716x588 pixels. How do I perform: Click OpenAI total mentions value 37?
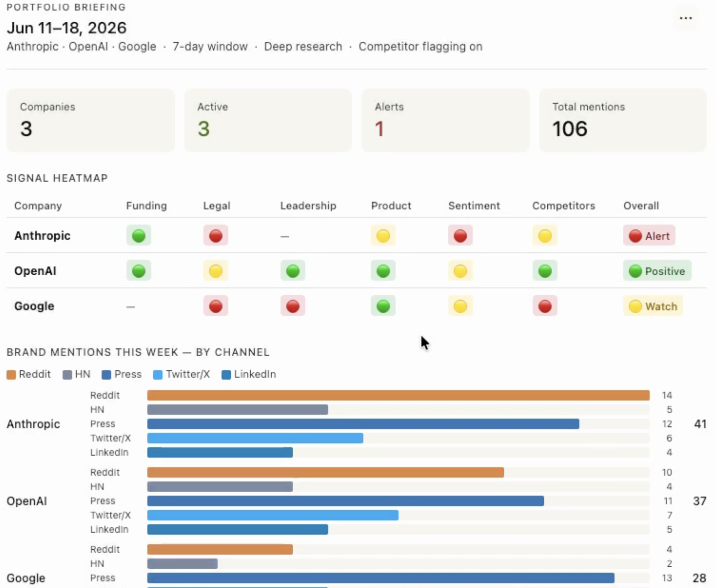(700, 501)
